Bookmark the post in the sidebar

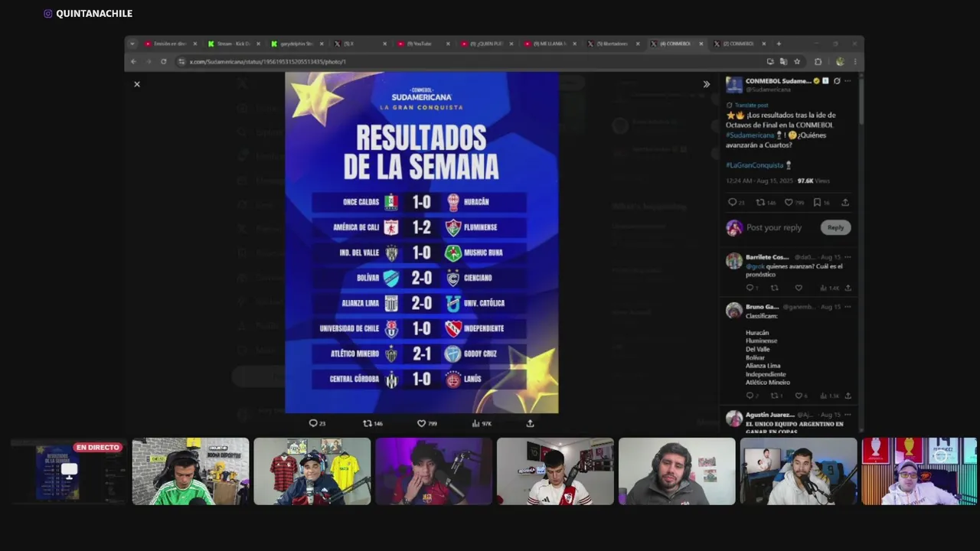click(817, 202)
